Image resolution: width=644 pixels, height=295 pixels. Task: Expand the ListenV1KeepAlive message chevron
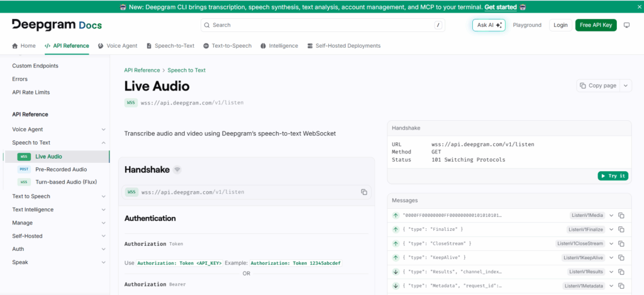tap(611, 258)
